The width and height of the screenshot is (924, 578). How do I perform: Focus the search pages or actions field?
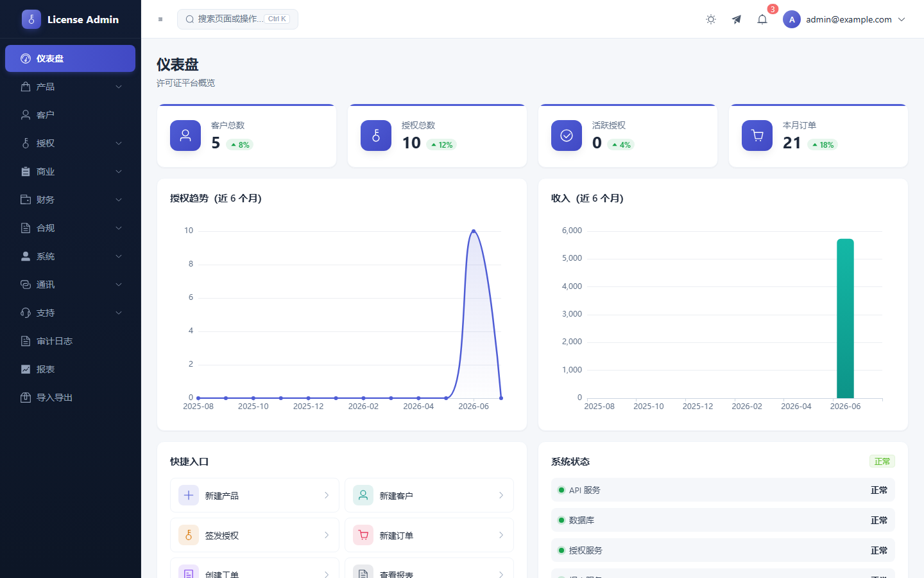click(x=237, y=19)
